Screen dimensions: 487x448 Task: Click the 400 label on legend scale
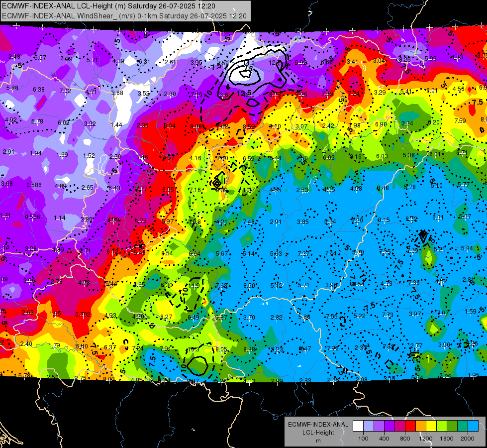[384, 439]
